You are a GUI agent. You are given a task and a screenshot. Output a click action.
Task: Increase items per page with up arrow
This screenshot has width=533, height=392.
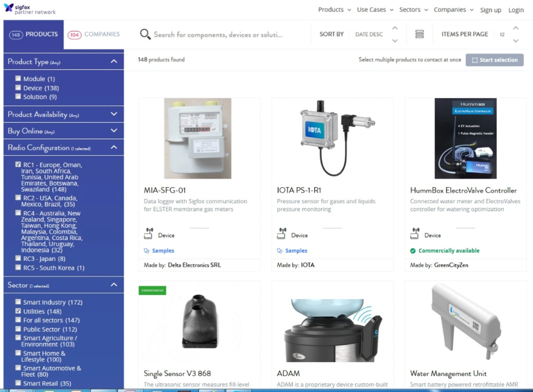(516, 28)
